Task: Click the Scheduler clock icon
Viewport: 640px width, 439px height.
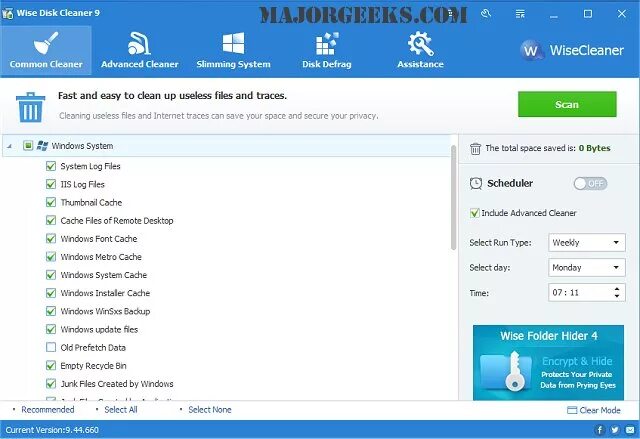Action: (476, 184)
